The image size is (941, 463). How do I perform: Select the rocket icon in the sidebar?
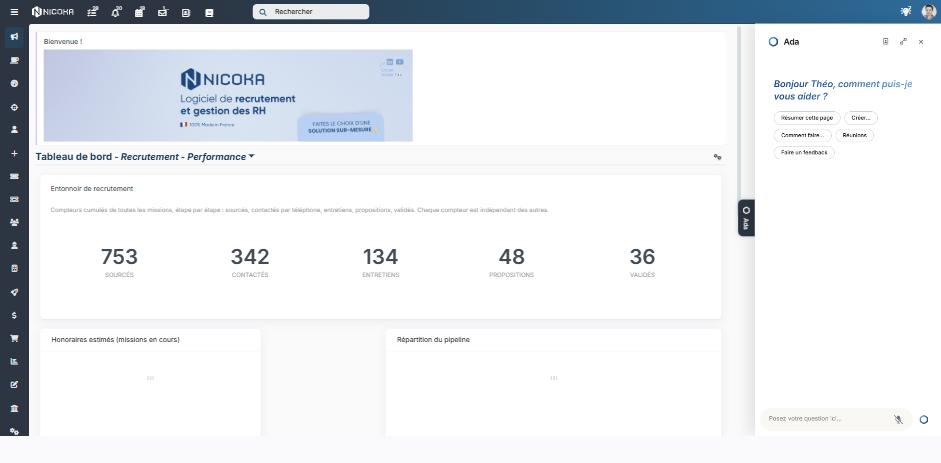14,292
